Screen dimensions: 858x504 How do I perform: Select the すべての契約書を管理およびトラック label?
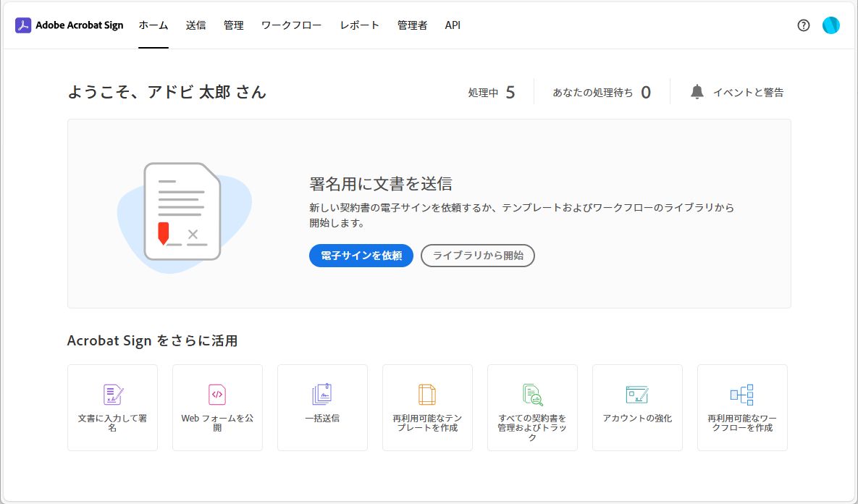(532, 428)
